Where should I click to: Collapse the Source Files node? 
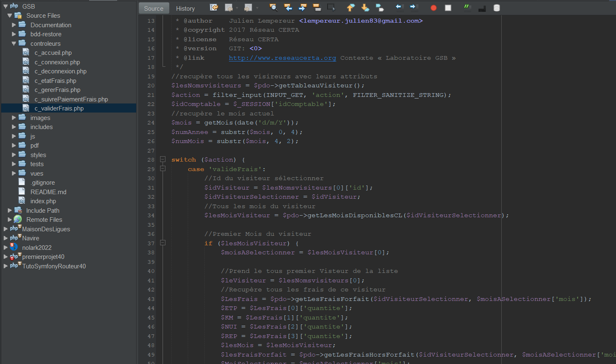pyautogui.click(x=9, y=16)
